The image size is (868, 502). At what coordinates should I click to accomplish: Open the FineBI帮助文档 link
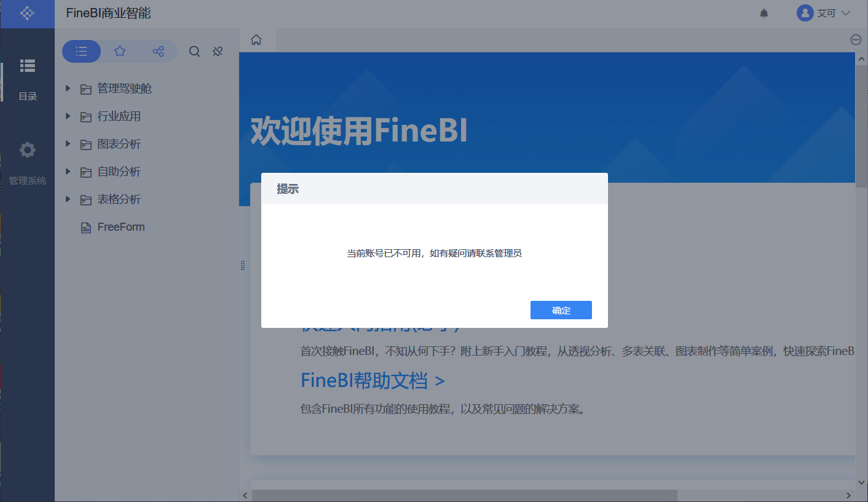373,380
